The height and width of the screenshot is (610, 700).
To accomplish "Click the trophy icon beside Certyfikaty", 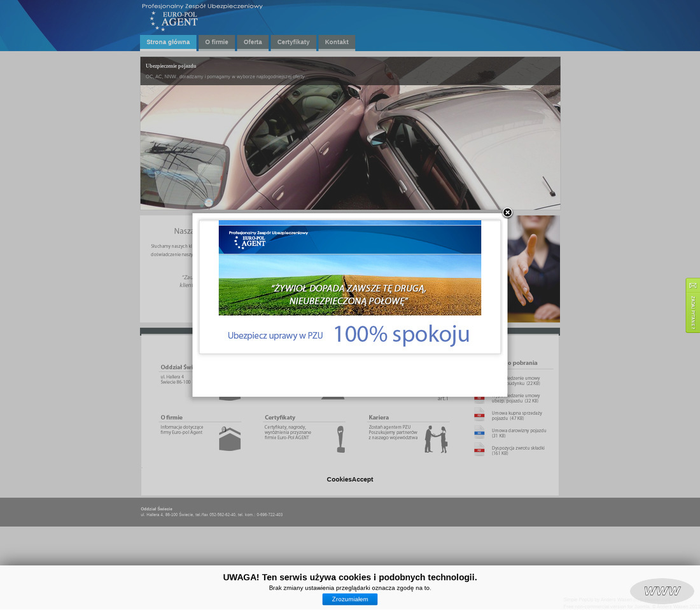I will click(340, 439).
